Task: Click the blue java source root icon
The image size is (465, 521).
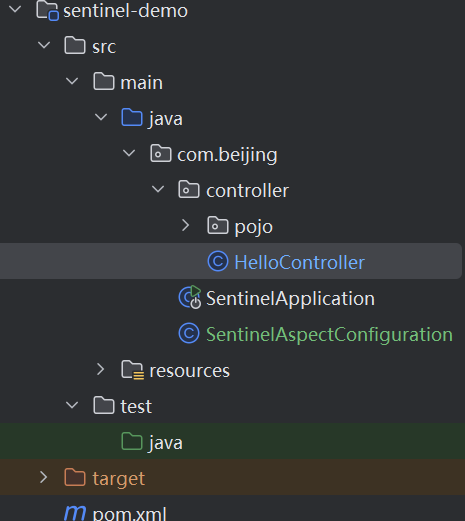Action: click(132, 117)
